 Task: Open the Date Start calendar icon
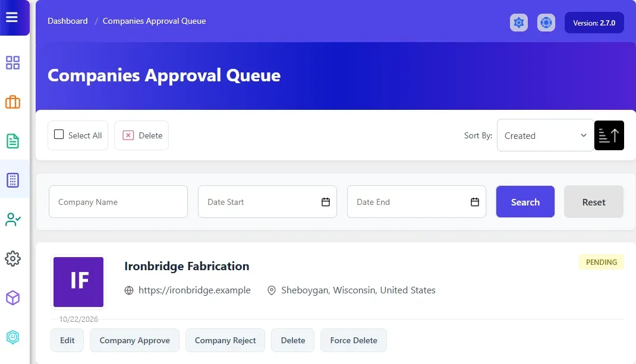coord(325,202)
